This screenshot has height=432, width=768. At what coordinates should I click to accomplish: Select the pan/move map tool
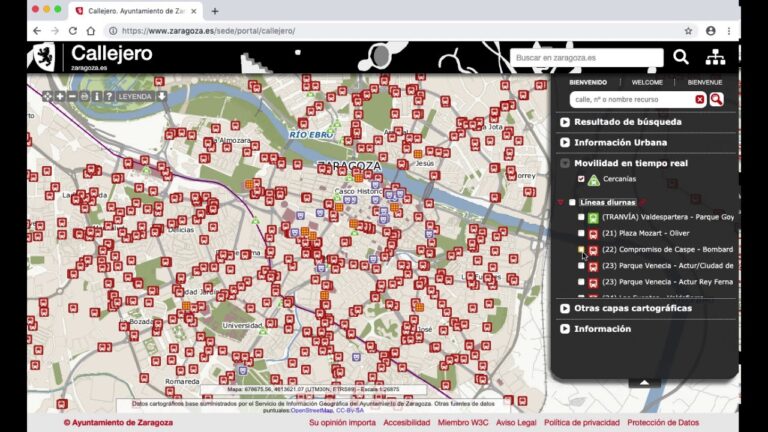click(48, 96)
